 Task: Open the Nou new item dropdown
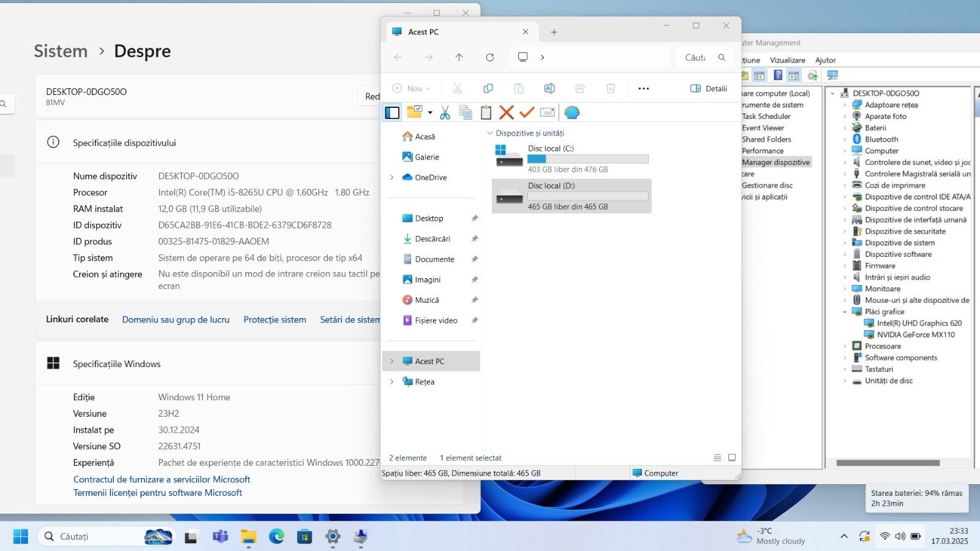[411, 88]
